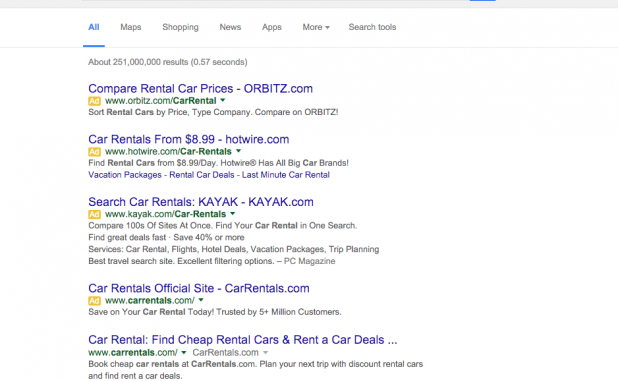
Task: Click 'Compare 100s Of Sites At Once' text
Action: tap(223, 226)
